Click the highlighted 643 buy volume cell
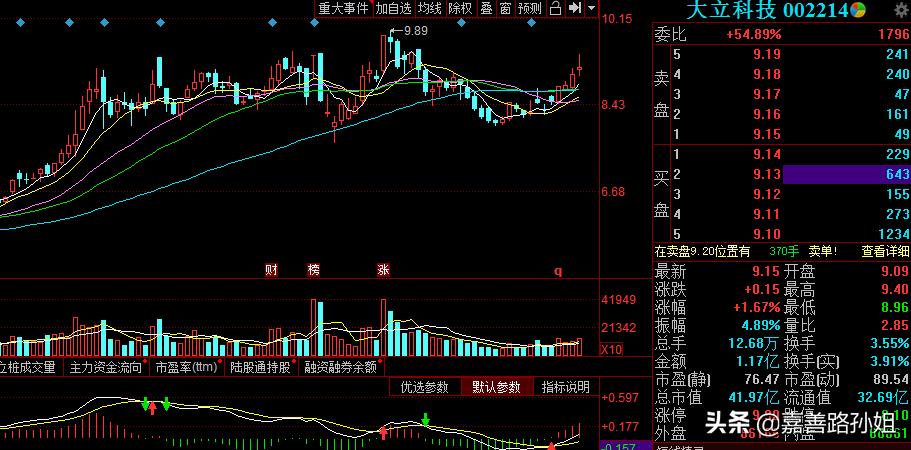 click(847, 174)
